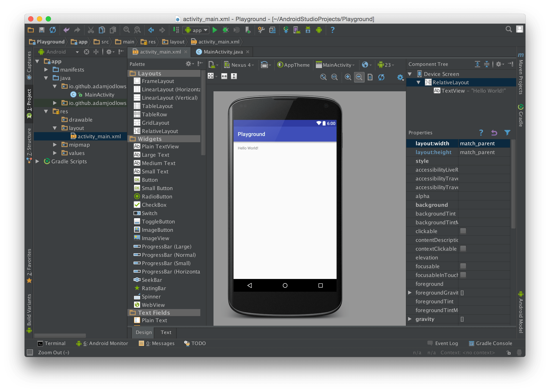Click the Zoom Out preview icon
This screenshot has width=550, height=392.
[x=359, y=77]
